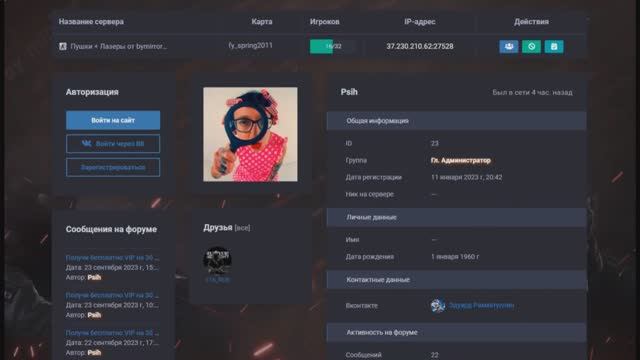Image resolution: width=640 pixels, height=360 pixels.
Task: Click the Действия column header
Action: [x=531, y=22]
